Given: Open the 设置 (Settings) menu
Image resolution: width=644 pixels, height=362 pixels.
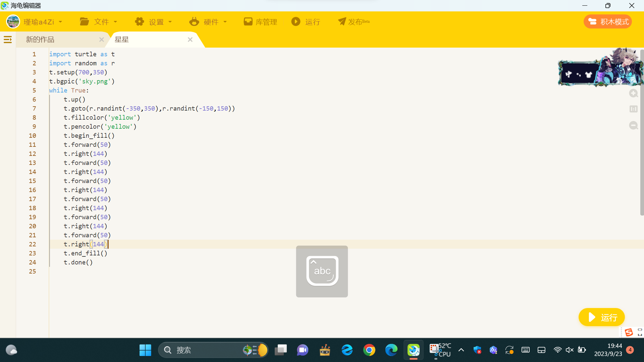Looking at the screenshot, I should (153, 22).
